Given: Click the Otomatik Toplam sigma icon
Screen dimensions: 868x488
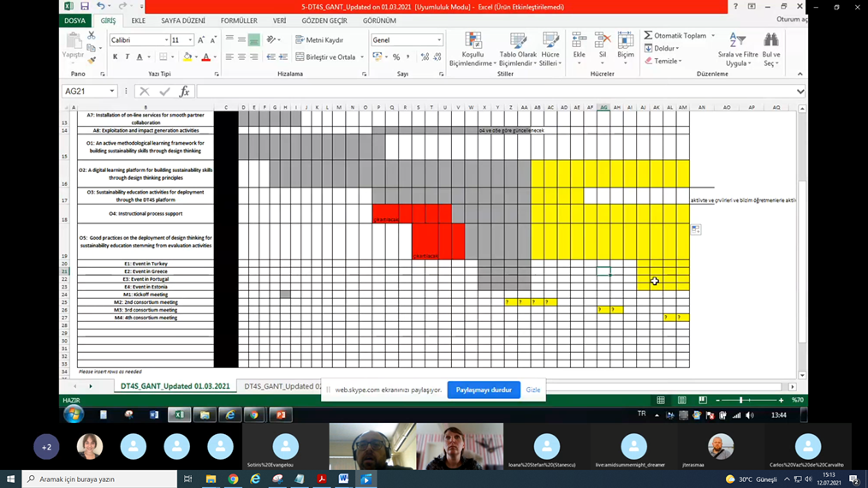Looking at the screenshot, I should pos(649,36).
